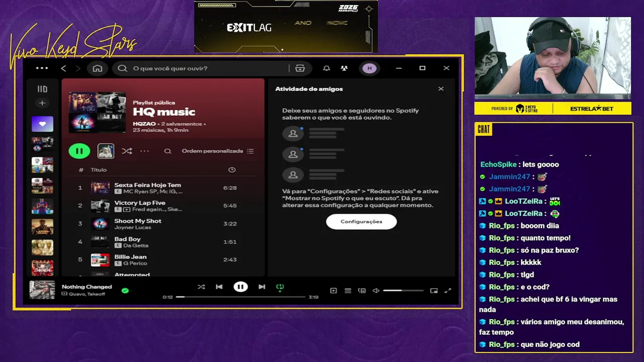Search within the HQ music playlist
The image size is (644, 362).
168,151
